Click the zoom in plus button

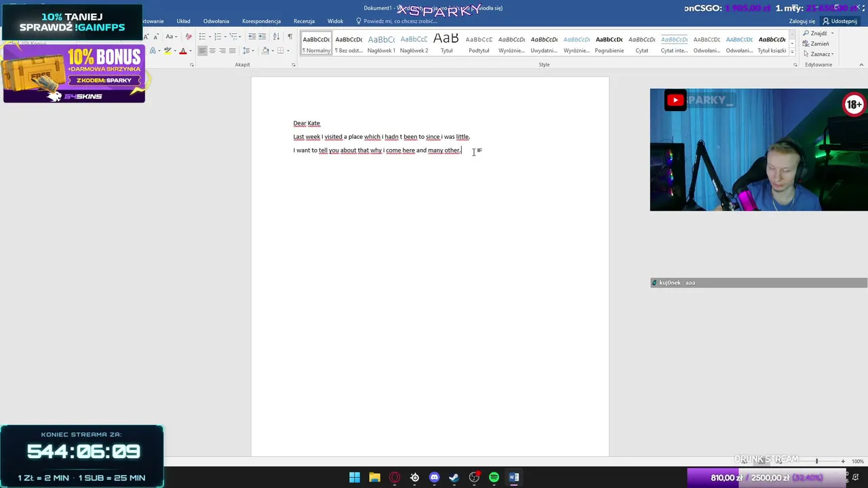tap(843, 461)
